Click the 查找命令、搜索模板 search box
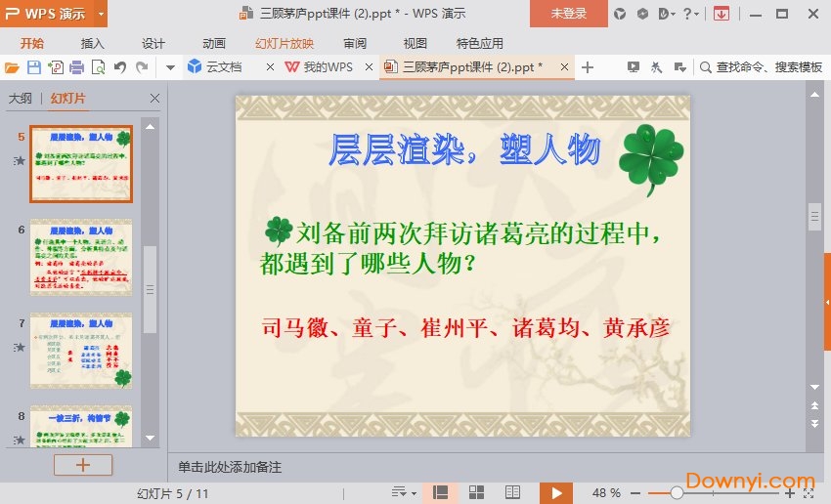This screenshot has width=831, height=504. click(761, 67)
